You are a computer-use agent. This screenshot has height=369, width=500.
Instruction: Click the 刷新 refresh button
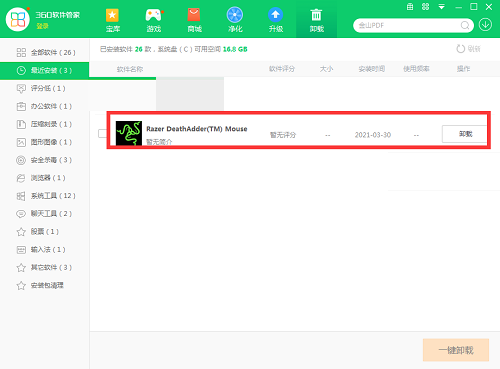pyautogui.click(x=468, y=49)
